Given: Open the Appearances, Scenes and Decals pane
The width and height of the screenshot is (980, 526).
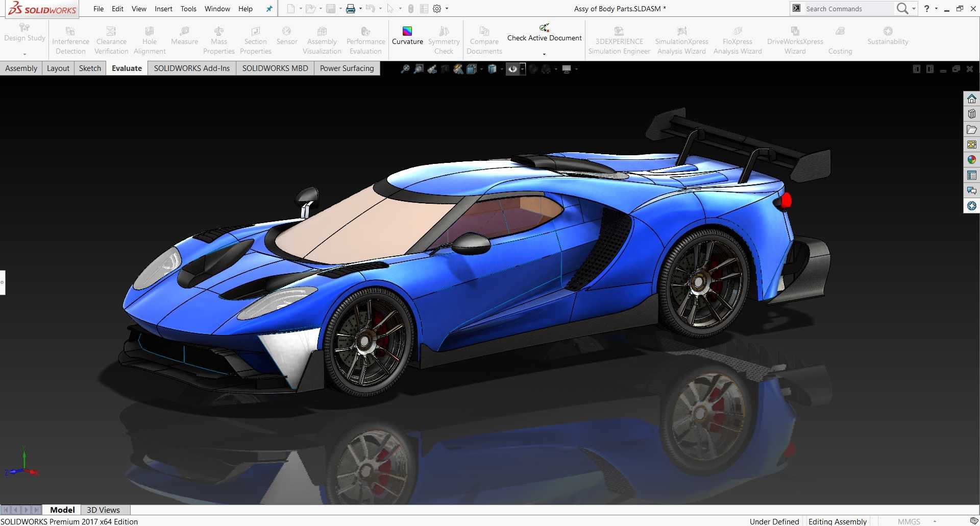Looking at the screenshot, I should [x=971, y=160].
